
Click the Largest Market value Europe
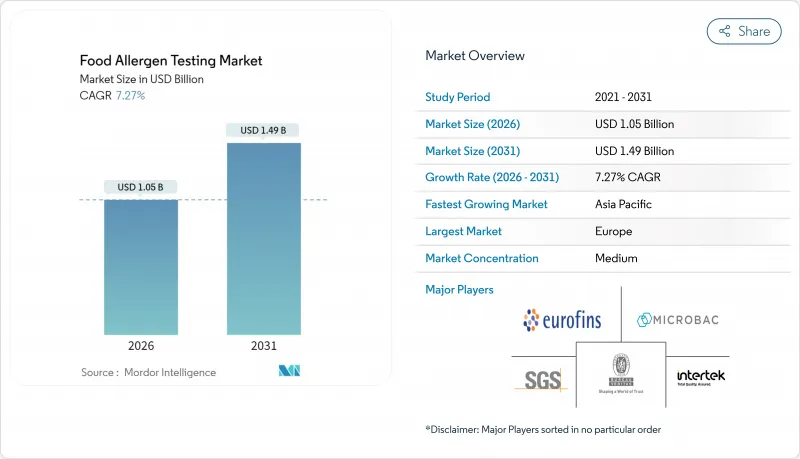tap(613, 231)
